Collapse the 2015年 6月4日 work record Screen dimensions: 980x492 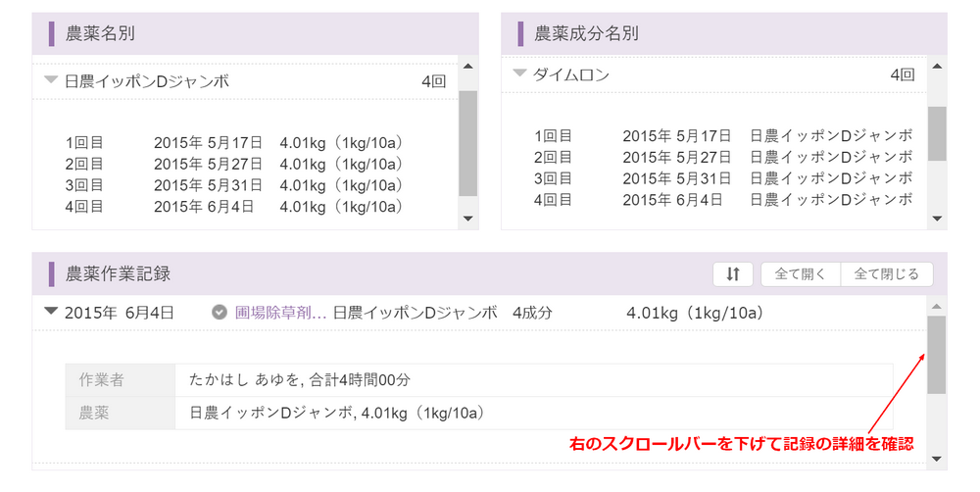51,314
